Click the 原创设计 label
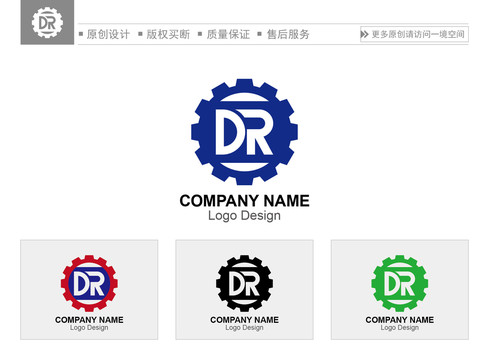 coord(108,34)
